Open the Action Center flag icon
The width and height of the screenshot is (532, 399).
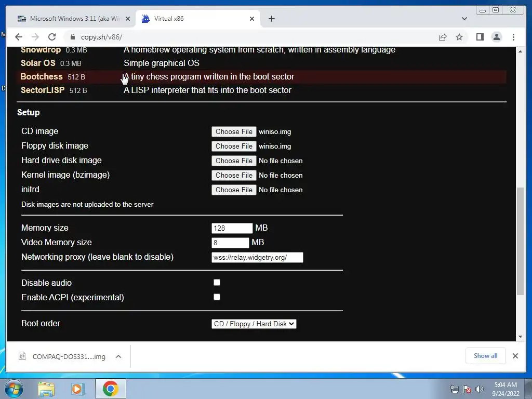point(467,390)
